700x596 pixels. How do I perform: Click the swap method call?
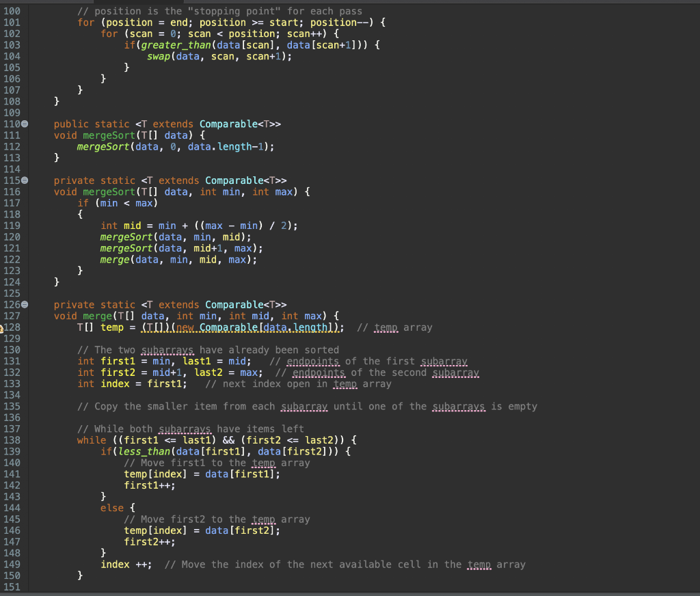tap(159, 56)
